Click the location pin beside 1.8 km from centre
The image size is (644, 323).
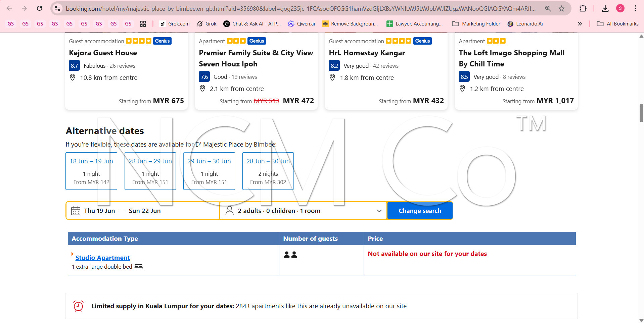[332, 77]
